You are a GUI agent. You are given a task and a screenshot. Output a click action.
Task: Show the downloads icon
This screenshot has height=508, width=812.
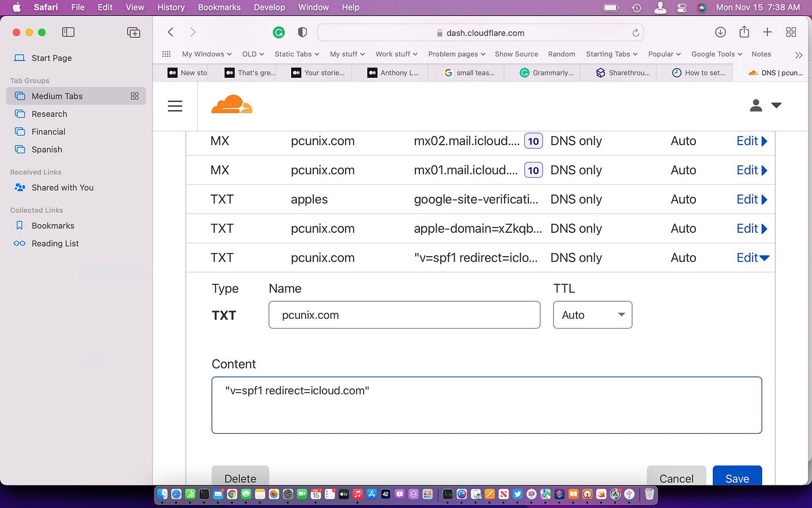pos(720,33)
